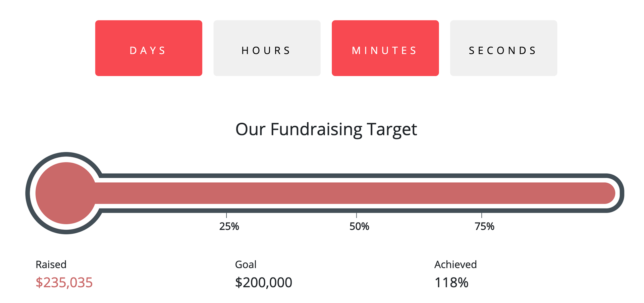Click the 118% achieved value
This screenshot has height=303, width=644.
451,283
